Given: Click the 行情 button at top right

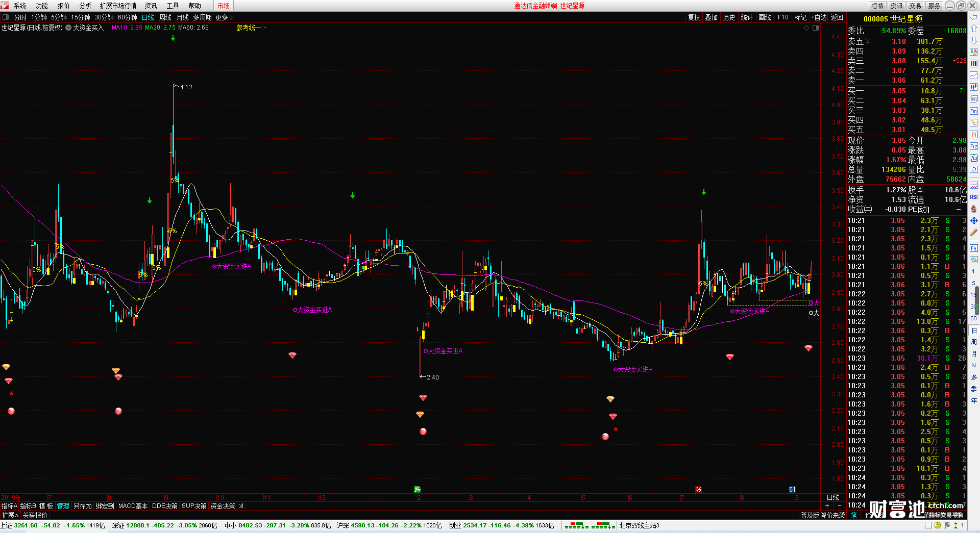Looking at the screenshot, I should pos(878,6).
